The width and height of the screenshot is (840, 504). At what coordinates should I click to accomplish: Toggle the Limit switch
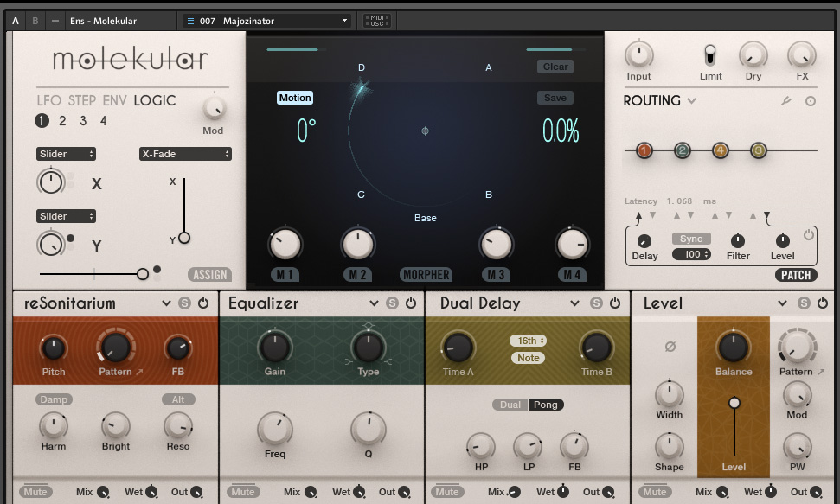point(710,55)
